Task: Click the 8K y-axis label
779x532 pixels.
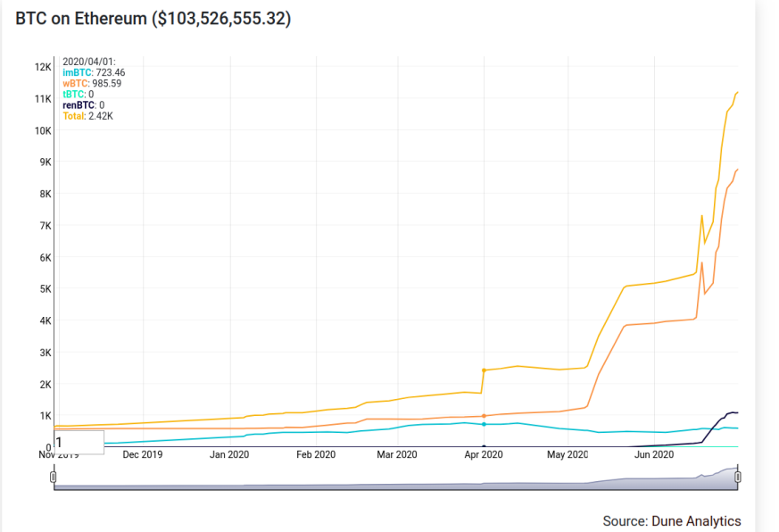Action: [x=46, y=194]
